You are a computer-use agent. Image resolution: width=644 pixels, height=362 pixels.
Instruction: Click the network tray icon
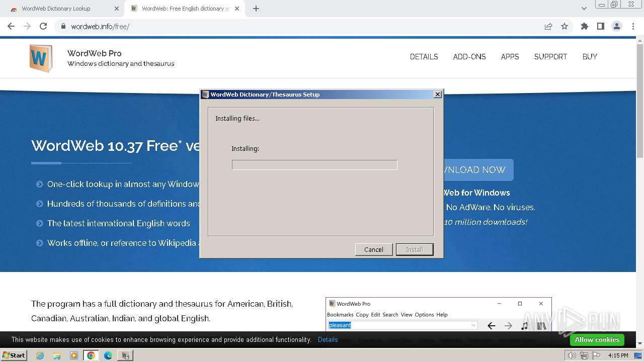[x=584, y=355]
